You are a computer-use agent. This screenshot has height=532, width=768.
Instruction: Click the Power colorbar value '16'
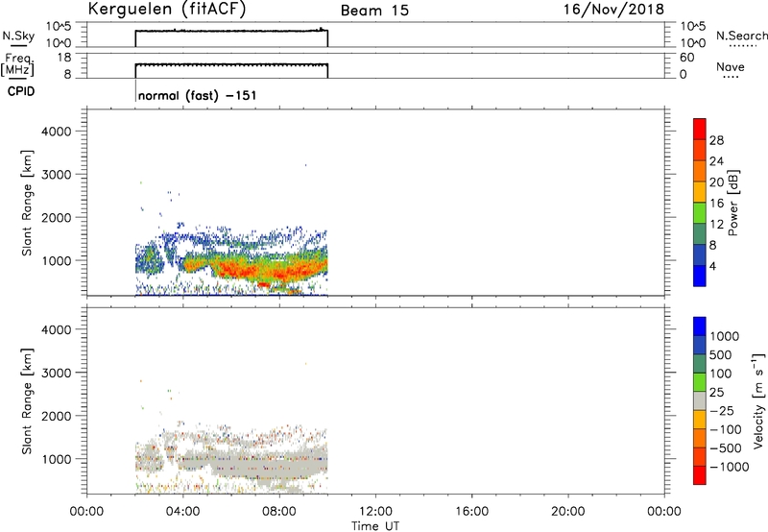(x=716, y=204)
